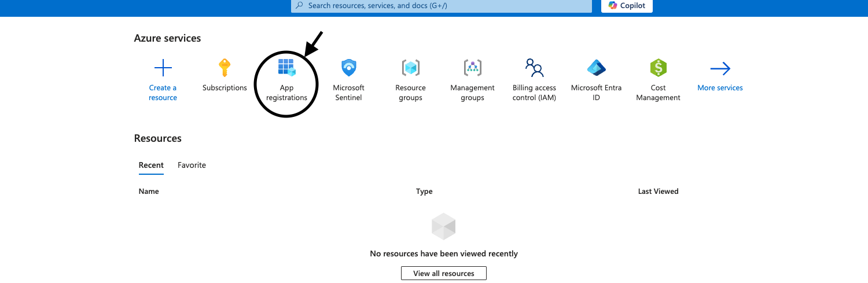Open Subscriptions via the key icon
Screen dimensions: 868x283
coord(225,68)
